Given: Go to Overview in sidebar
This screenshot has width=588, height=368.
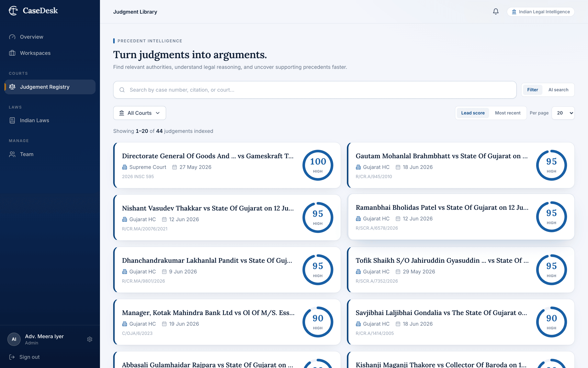Looking at the screenshot, I should [50, 37].
